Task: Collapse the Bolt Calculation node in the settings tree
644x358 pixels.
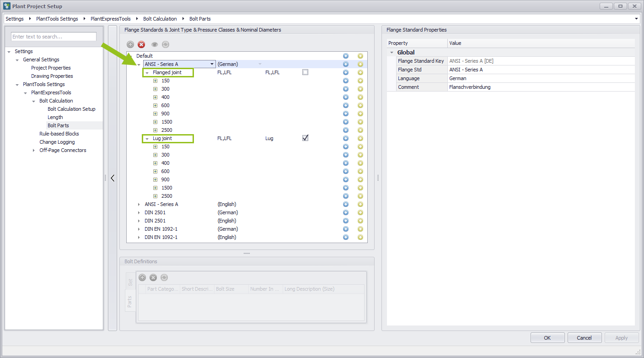Action: 33,101
